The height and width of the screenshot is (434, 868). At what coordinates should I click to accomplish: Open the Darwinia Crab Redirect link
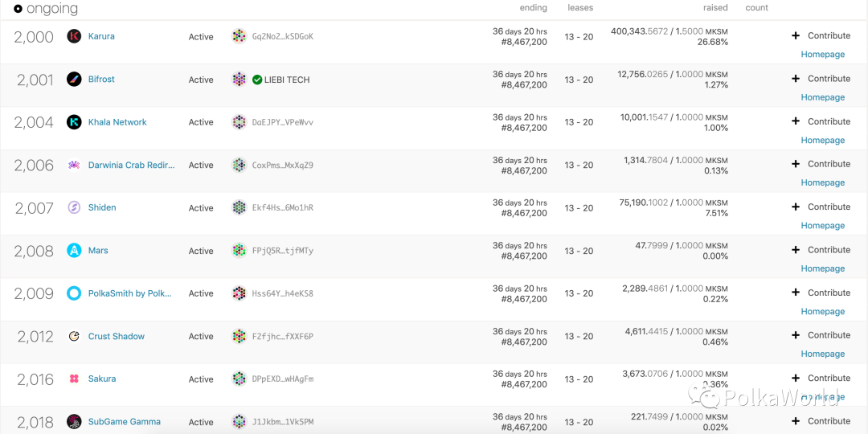[131, 165]
